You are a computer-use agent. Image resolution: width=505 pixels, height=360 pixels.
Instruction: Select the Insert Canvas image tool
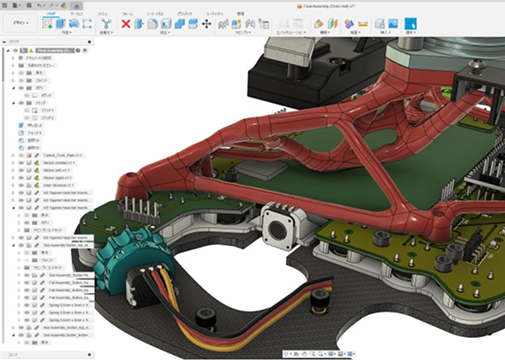point(393,23)
